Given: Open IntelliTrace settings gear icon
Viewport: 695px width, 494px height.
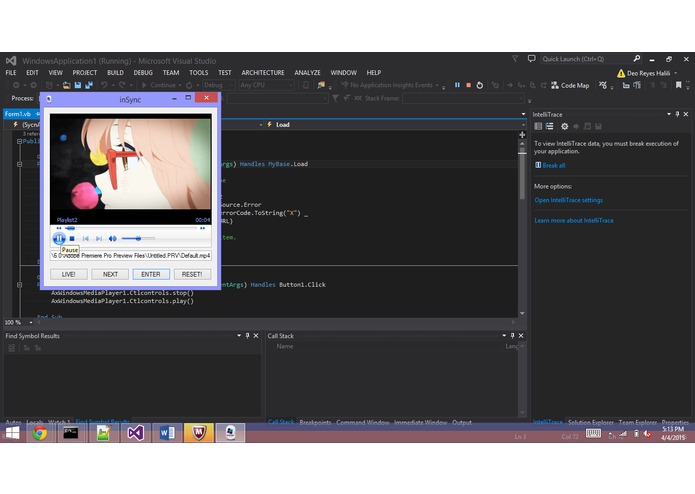Looking at the screenshot, I should pos(564,127).
